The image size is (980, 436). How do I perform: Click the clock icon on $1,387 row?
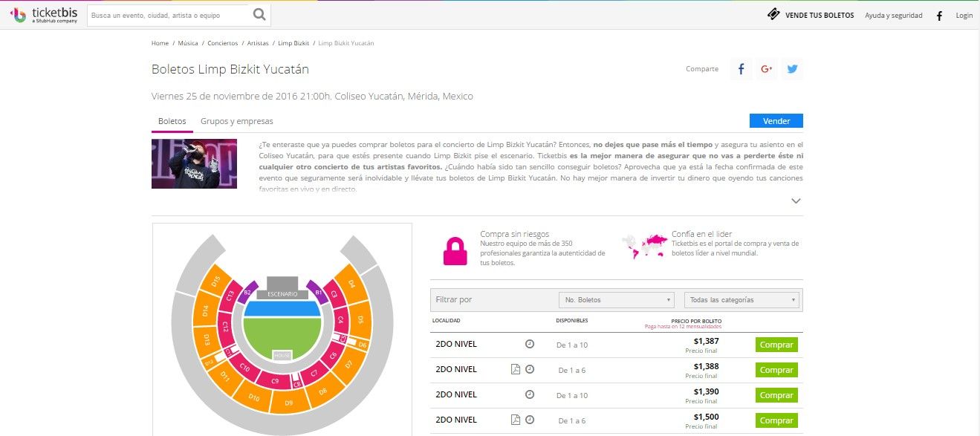click(530, 344)
